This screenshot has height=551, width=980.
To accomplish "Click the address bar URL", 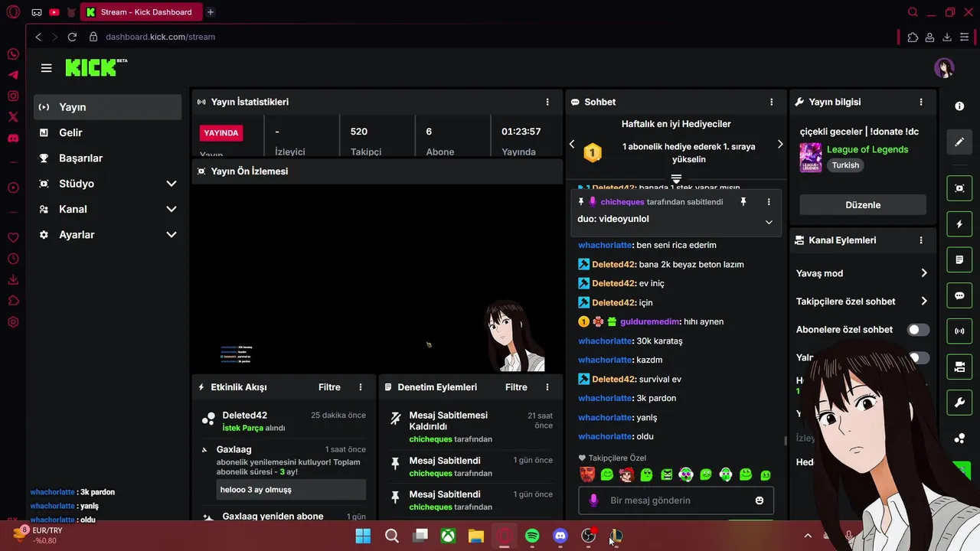I will coord(160,37).
